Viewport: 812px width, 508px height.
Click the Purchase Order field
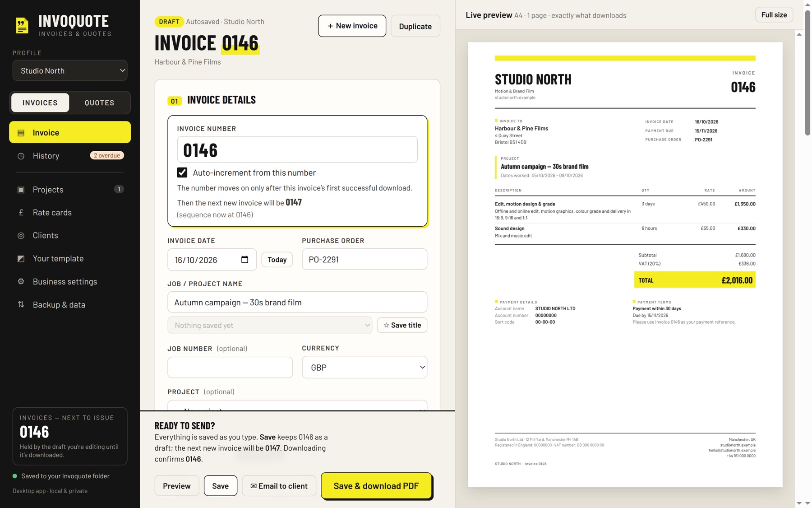tap(364, 259)
